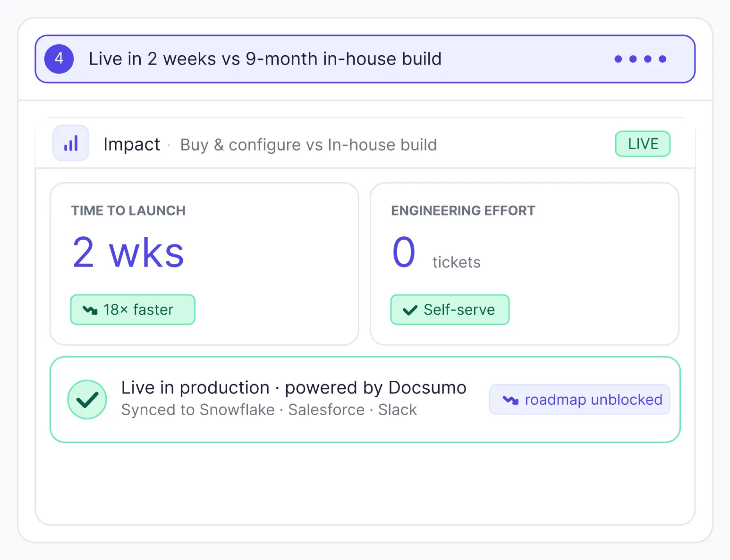
Task: Click the roadmap unblocked tag
Action: (580, 400)
